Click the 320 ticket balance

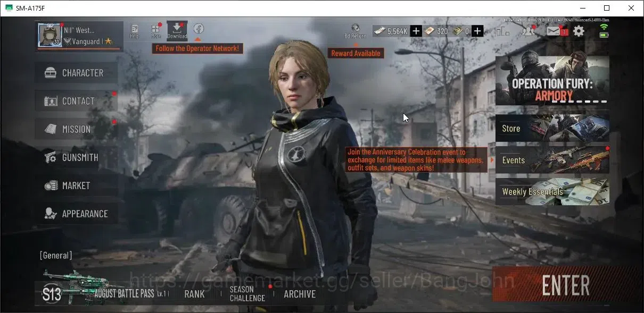coord(436,31)
